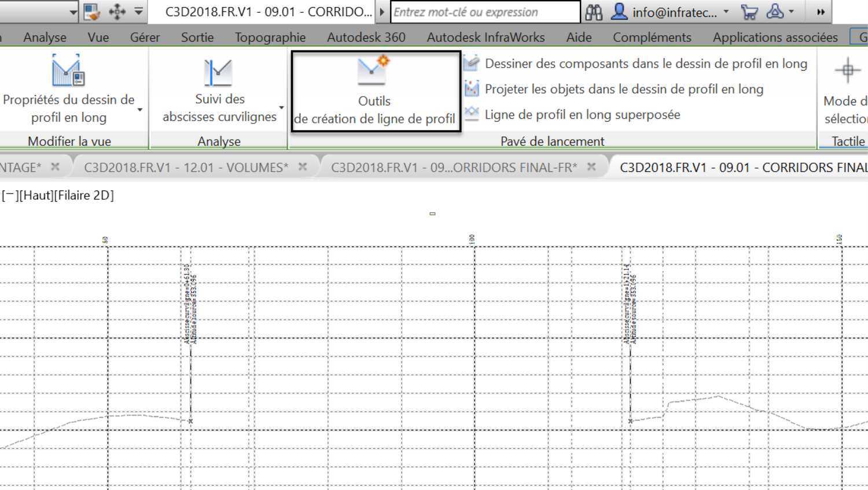The width and height of the screenshot is (868, 490).
Task: Click the Projeter les objets dans le dessin label
Action: click(624, 89)
